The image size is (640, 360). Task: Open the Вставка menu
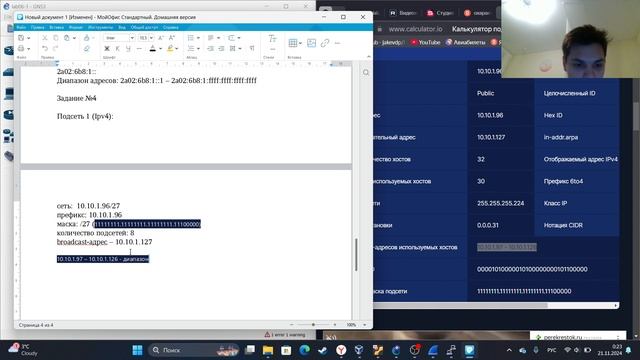pyautogui.click(x=56, y=27)
